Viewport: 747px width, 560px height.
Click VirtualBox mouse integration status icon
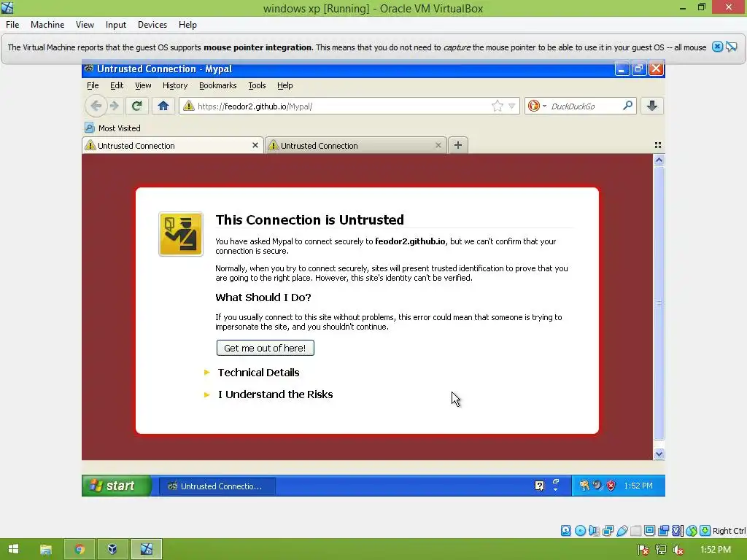[x=692, y=531]
